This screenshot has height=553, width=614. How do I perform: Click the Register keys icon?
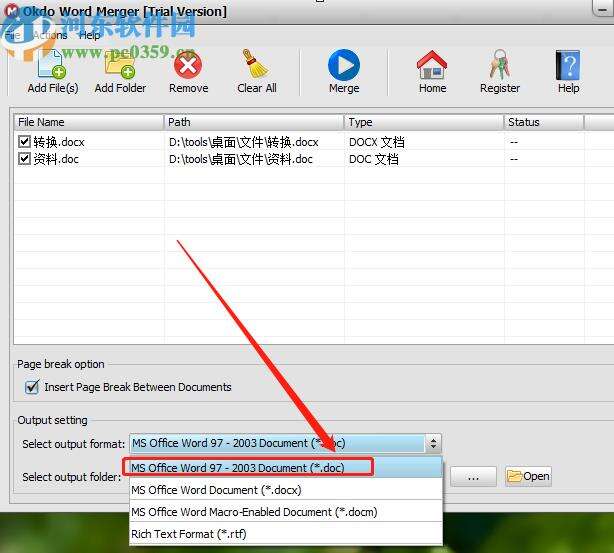(x=500, y=64)
